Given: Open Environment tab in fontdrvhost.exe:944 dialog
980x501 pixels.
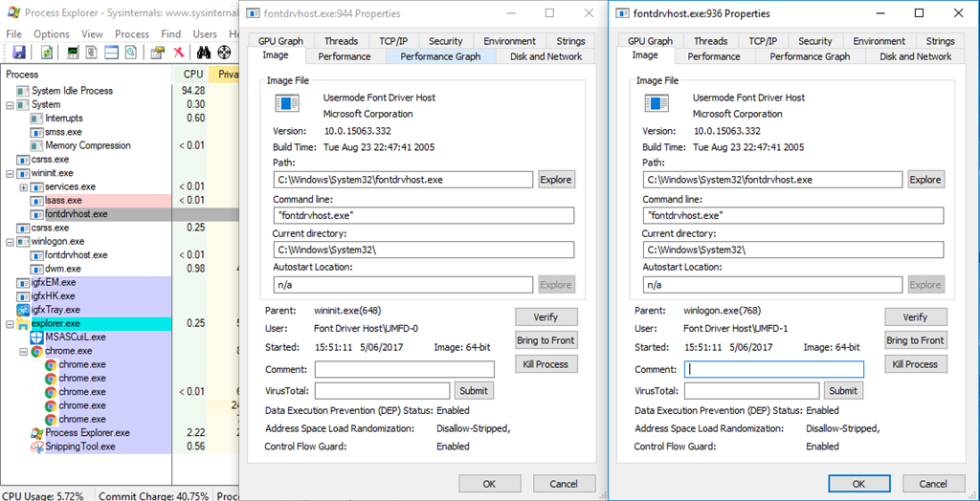Looking at the screenshot, I should (509, 40).
